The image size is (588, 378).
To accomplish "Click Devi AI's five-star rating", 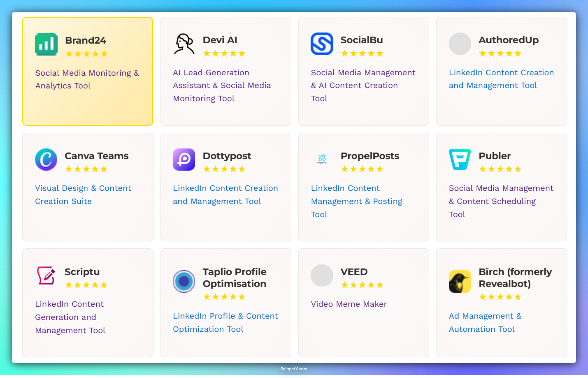I will 224,53.
